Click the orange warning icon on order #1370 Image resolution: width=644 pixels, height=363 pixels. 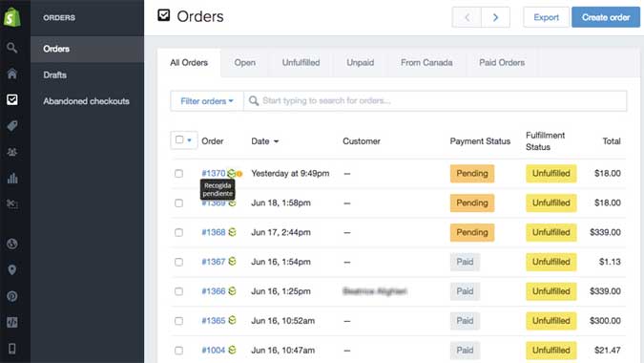[239, 174]
